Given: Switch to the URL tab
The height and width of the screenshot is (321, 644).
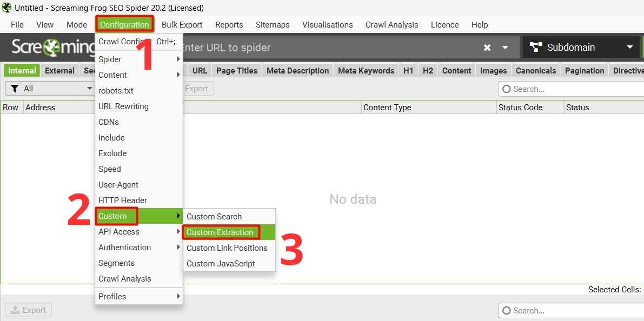Looking at the screenshot, I should pyautogui.click(x=200, y=71).
